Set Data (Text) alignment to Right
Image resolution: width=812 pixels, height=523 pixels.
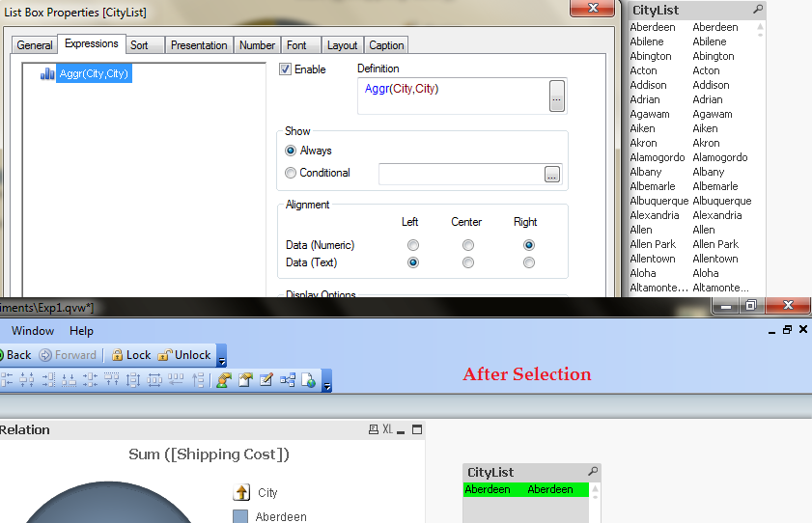pos(529,262)
